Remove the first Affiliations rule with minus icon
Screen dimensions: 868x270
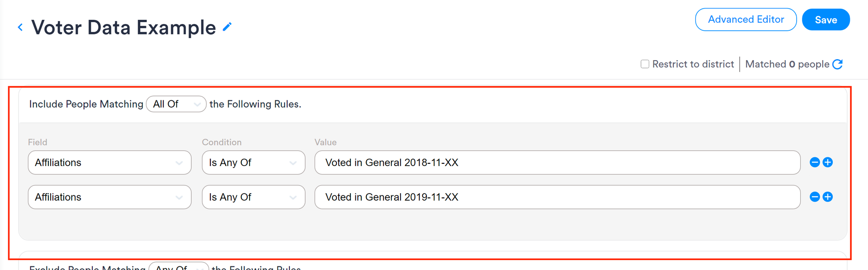[815, 162]
